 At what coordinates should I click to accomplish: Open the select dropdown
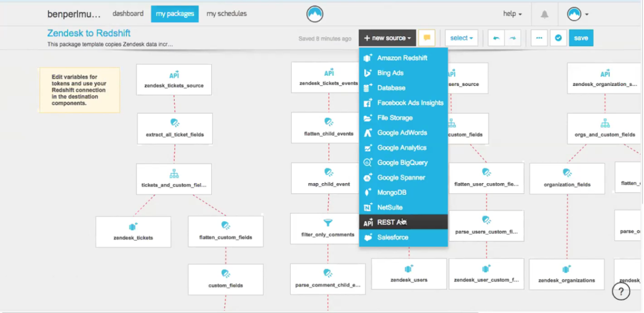[x=462, y=38]
